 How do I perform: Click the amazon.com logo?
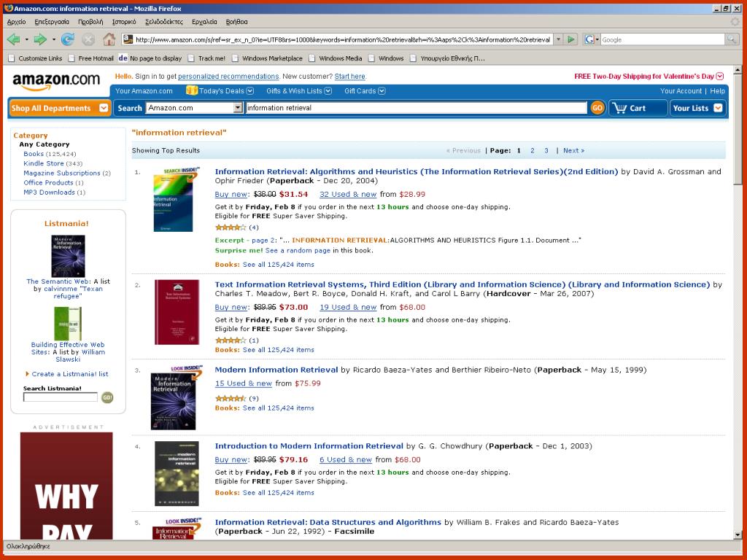click(x=56, y=81)
